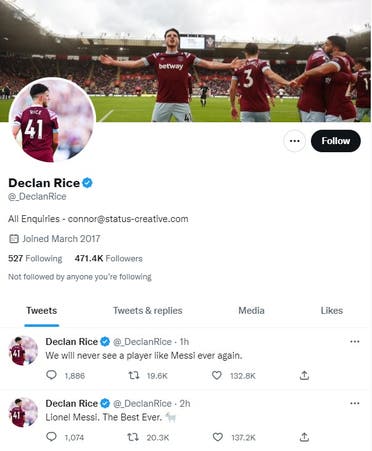Open the three-dot menu on the 2h tweet
The height and width of the screenshot is (451, 372).
pyautogui.click(x=355, y=404)
